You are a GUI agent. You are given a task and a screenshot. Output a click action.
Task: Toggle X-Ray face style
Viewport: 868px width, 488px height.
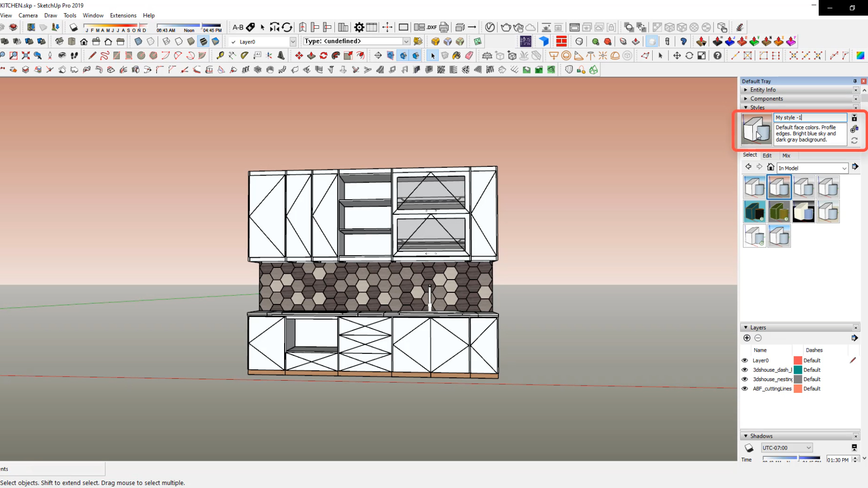pyautogui.click(x=138, y=41)
